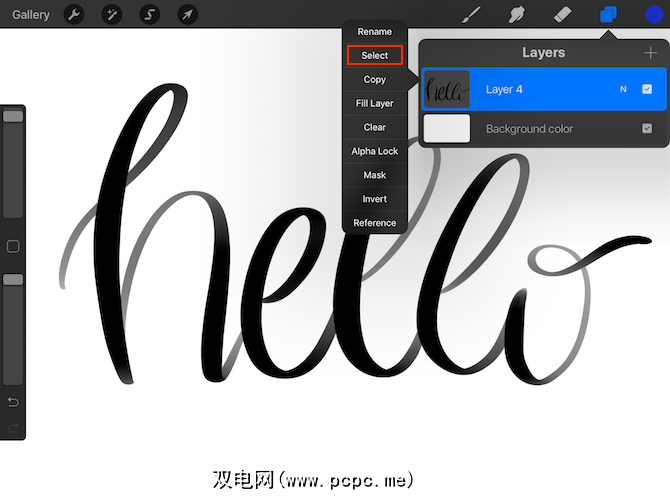The width and height of the screenshot is (670, 503).
Task: Set layer as Reference from the menu
Action: click(375, 223)
